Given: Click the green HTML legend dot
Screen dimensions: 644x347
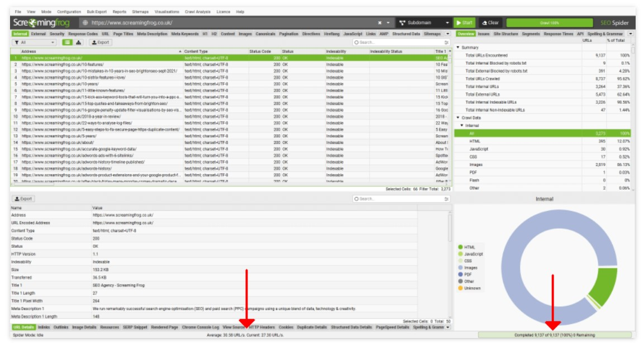Looking at the screenshot, I should 460,247.
